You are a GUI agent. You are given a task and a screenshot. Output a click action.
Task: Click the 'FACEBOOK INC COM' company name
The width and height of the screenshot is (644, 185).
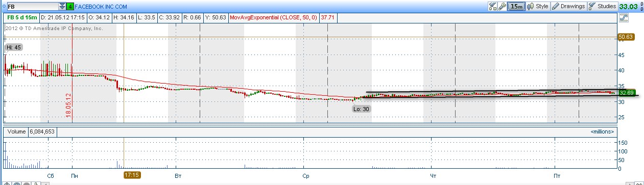[x=101, y=7]
